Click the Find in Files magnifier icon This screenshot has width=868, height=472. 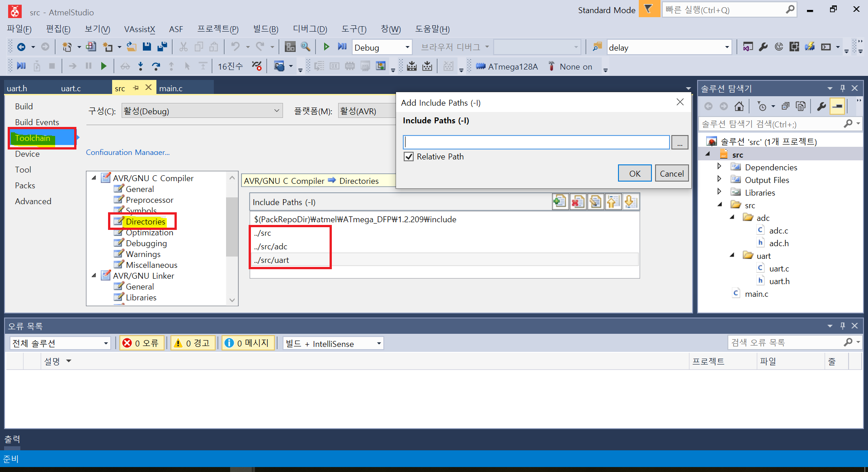(306, 47)
